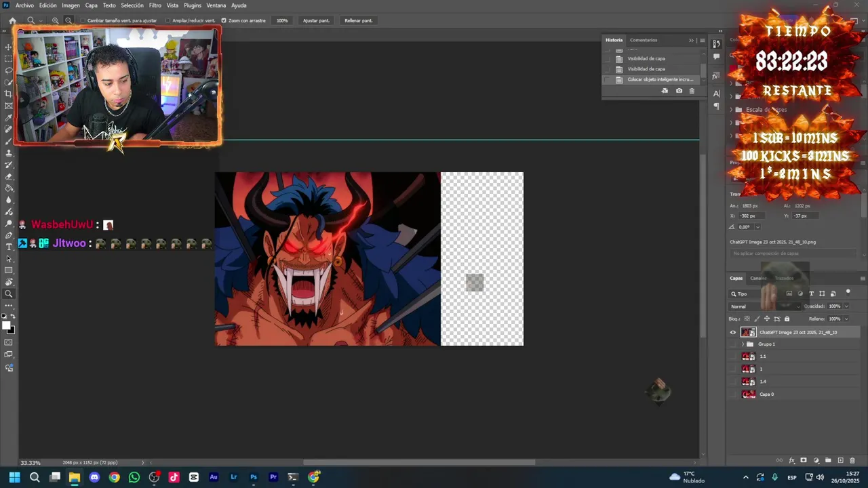
Task: Open the Tipo layer filter dropdown
Action: pyautogui.click(x=755, y=293)
